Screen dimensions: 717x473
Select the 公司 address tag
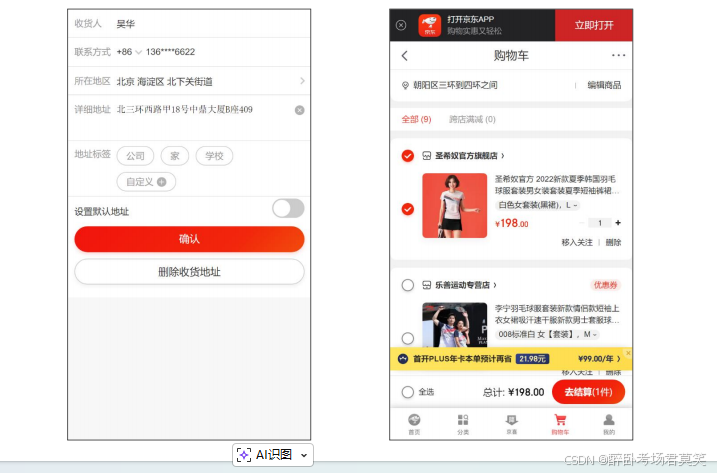[x=135, y=156]
